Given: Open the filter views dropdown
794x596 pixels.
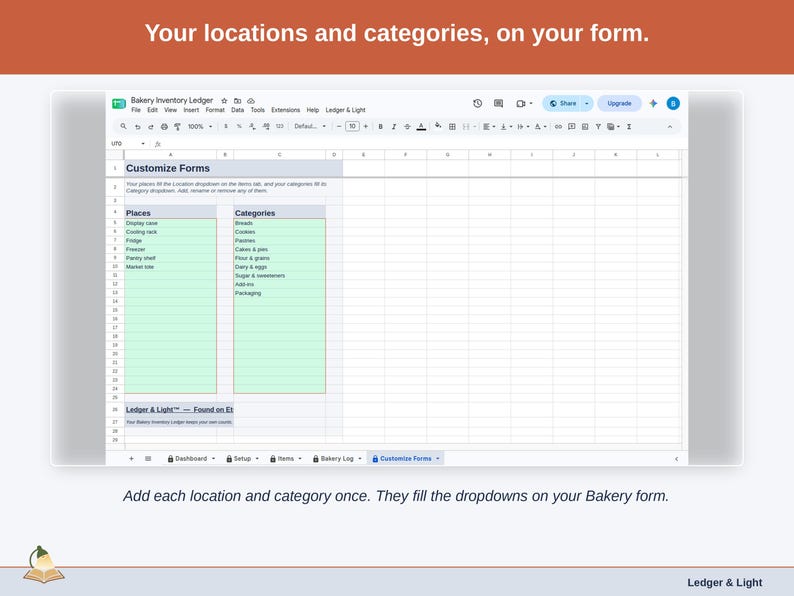Looking at the screenshot, I should (x=613, y=127).
